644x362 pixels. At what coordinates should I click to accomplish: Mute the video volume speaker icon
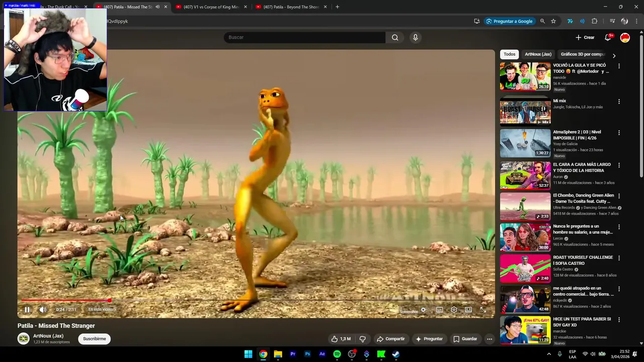[43, 310]
